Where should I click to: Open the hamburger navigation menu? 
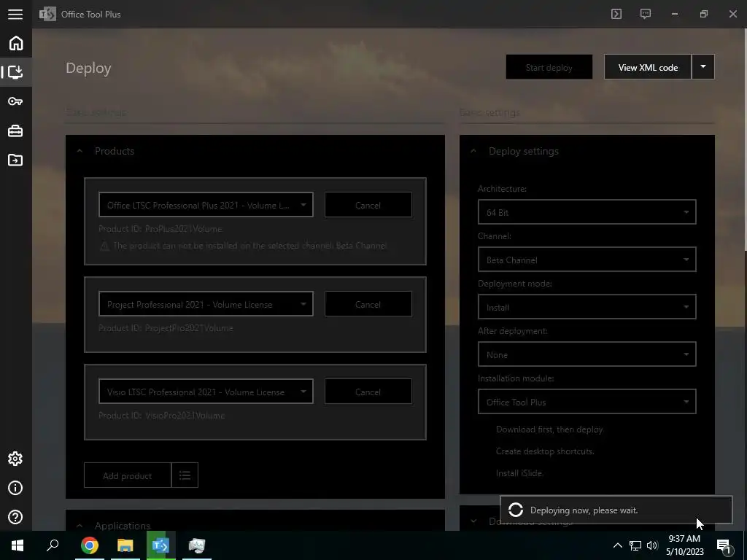pyautogui.click(x=15, y=15)
